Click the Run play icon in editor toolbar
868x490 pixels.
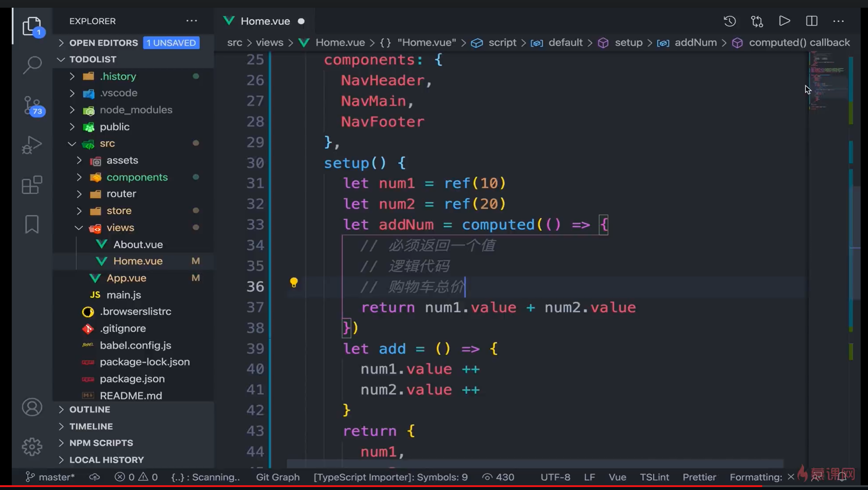point(784,21)
